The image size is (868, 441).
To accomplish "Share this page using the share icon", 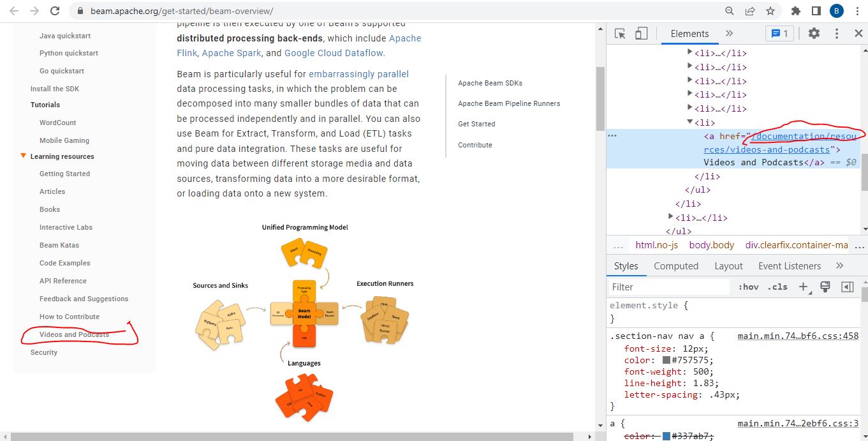I will [750, 11].
